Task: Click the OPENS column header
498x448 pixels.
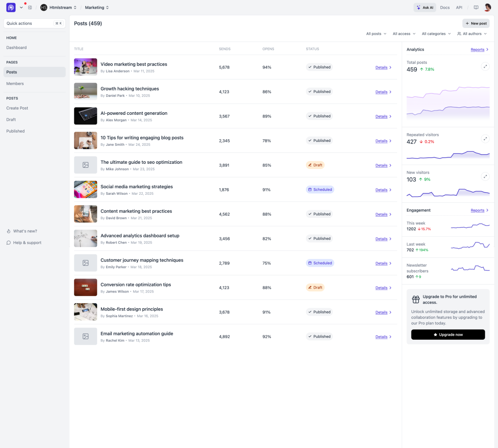Action: pos(268,49)
